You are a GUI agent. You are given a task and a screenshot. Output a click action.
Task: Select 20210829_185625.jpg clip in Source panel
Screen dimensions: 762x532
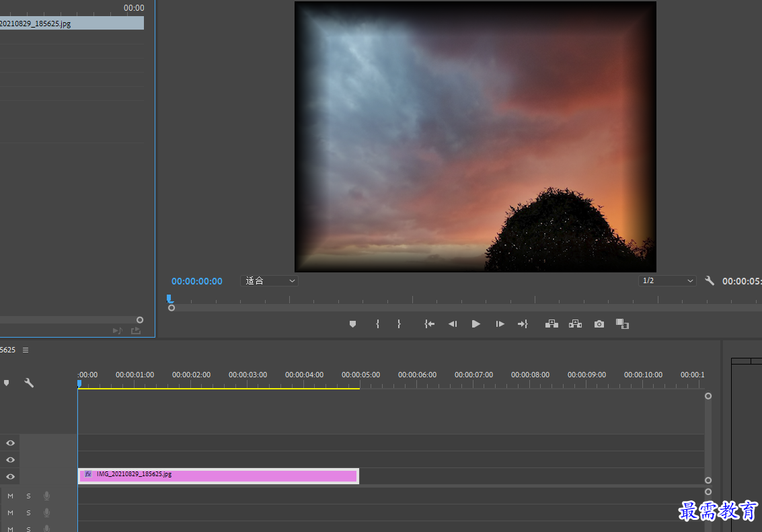pos(72,24)
